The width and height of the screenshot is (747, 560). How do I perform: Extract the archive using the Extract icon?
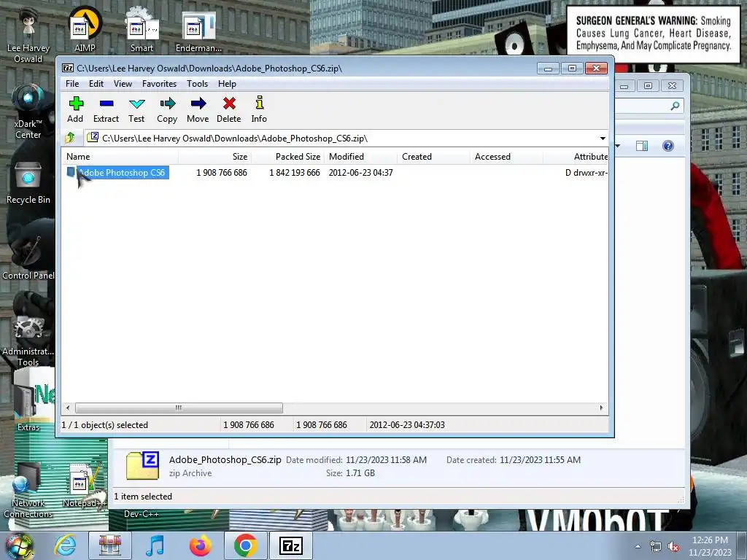(106, 109)
